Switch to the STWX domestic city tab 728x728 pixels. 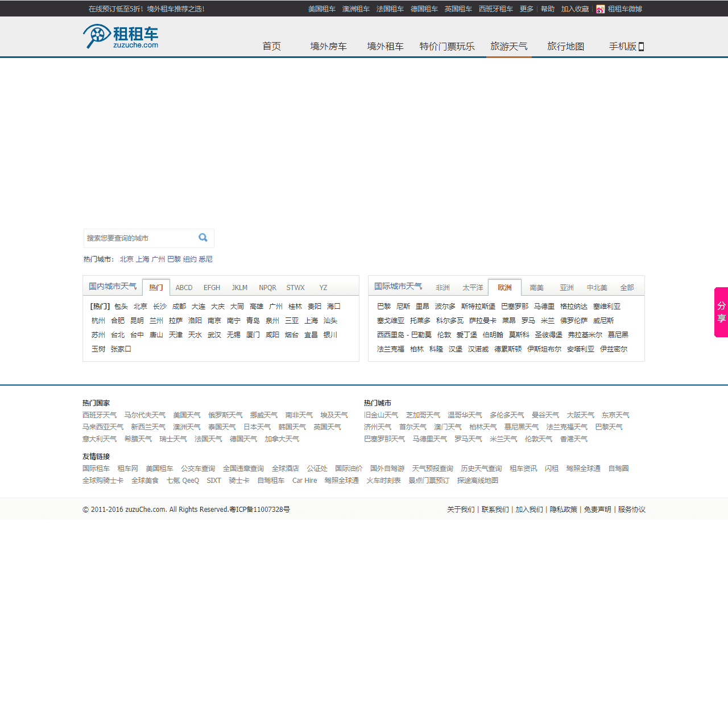coord(295,288)
